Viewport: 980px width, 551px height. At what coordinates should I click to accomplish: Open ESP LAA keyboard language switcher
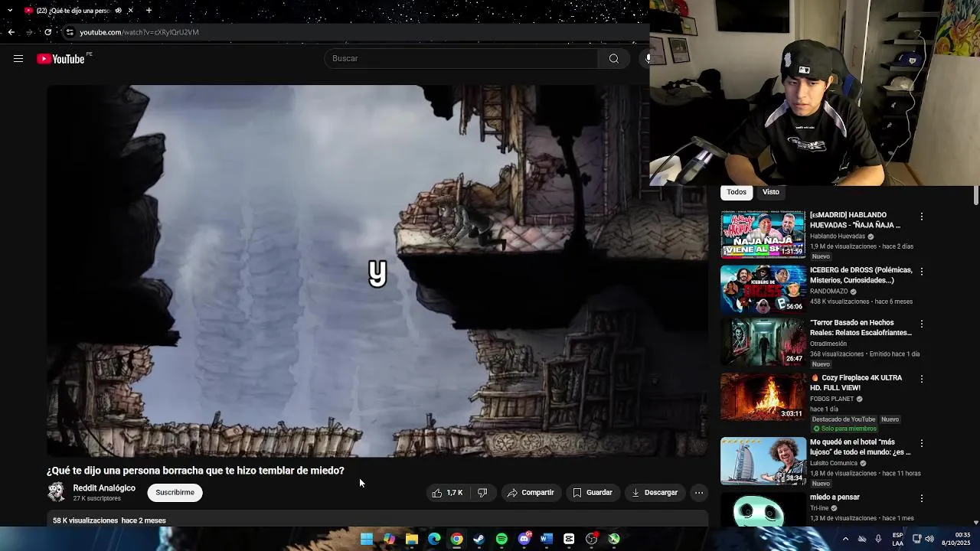tap(897, 539)
